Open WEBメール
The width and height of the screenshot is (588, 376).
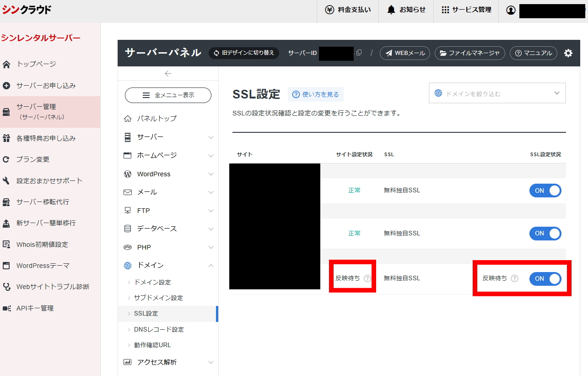[x=405, y=53]
